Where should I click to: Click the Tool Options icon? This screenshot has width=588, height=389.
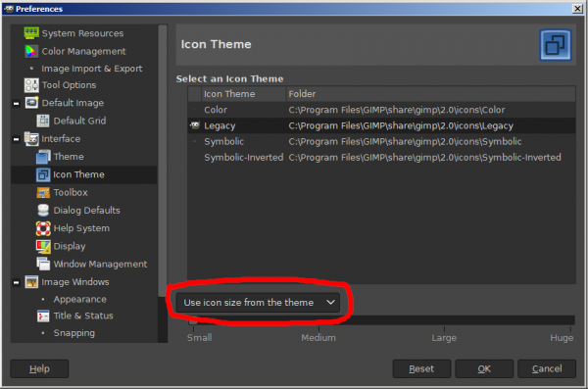31,85
